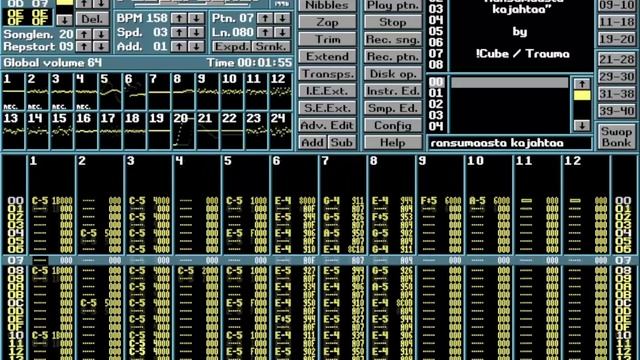Switch to instrument bank 31-38
Image resolution: width=640 pixels, height=360 pixels.
[616, 94]
